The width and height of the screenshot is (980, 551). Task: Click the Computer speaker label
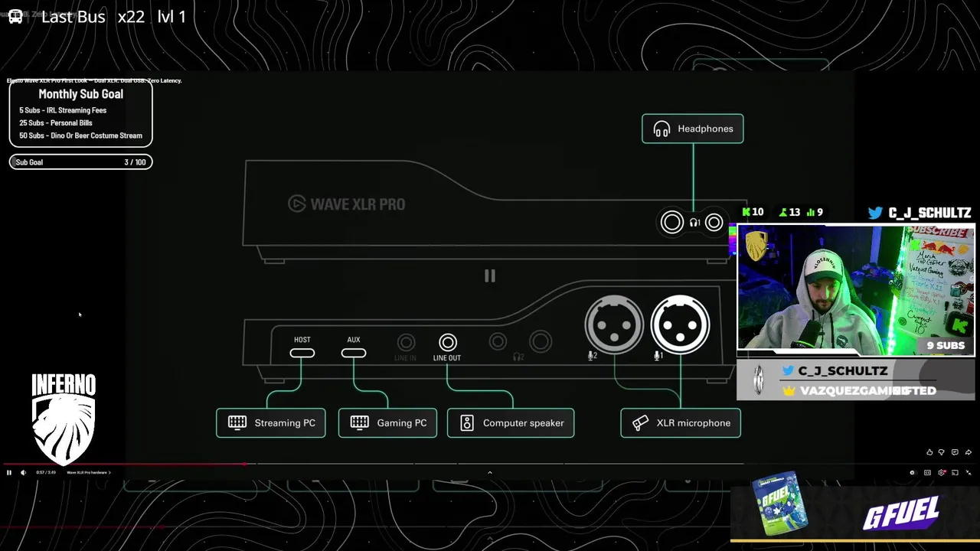pyautogui.click(x=511, y=422)
